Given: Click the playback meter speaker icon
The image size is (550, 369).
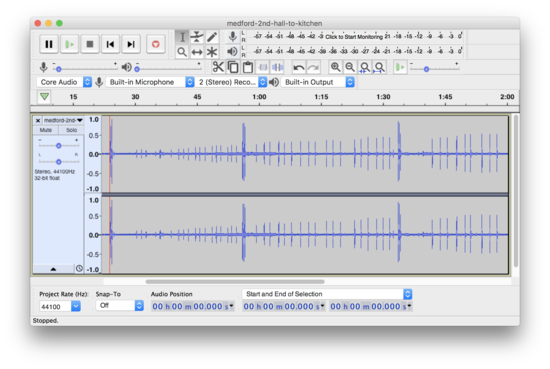Looking at the screenshot, I should tap(232, 52).
